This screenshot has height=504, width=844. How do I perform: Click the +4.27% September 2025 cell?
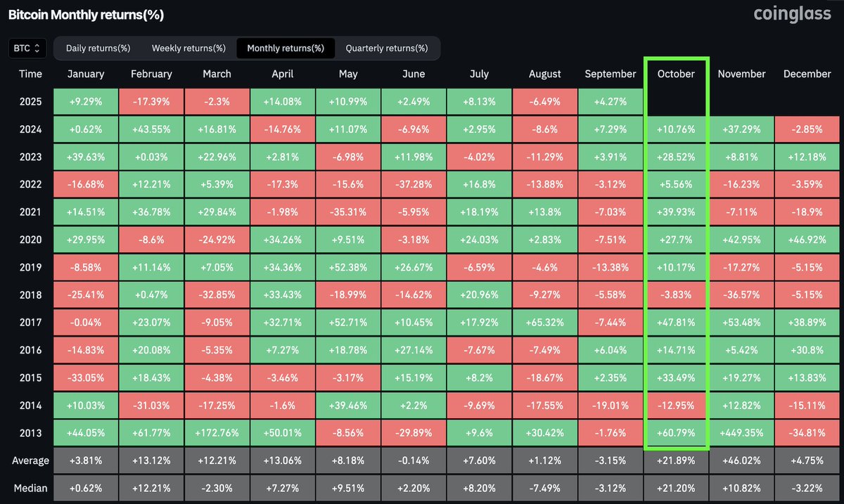(x=610, y=101)
